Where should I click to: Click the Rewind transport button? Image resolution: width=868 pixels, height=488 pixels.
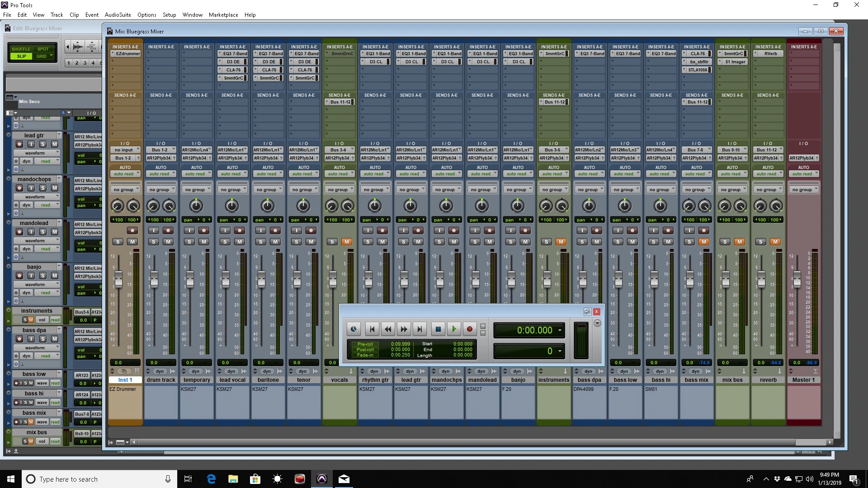[388, 329]
